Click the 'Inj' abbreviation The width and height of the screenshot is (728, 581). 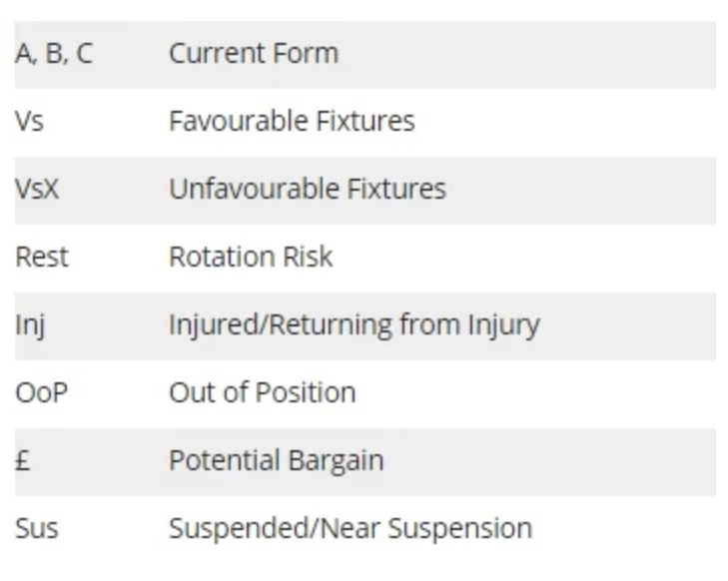(x=30, y=325)
